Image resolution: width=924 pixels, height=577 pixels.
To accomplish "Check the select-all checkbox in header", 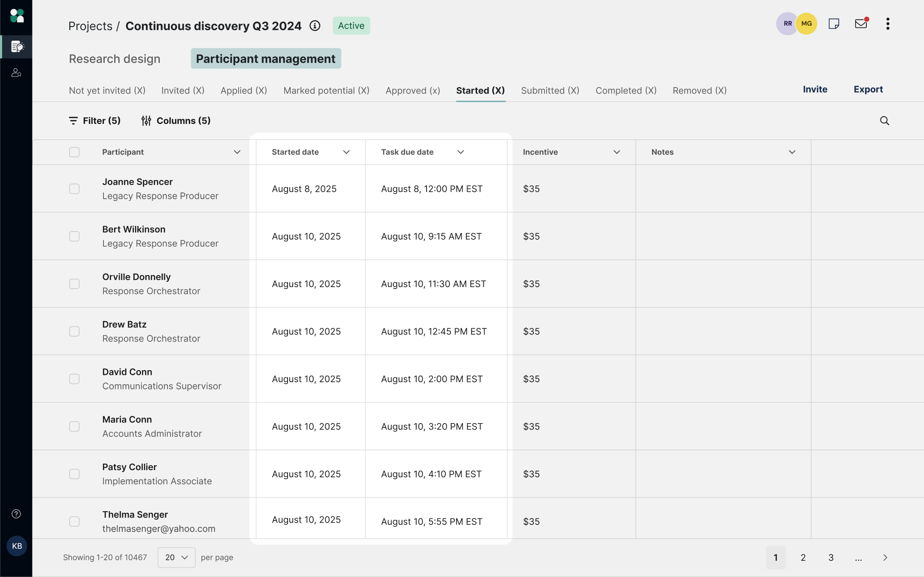I will click(x=74, y=152).
